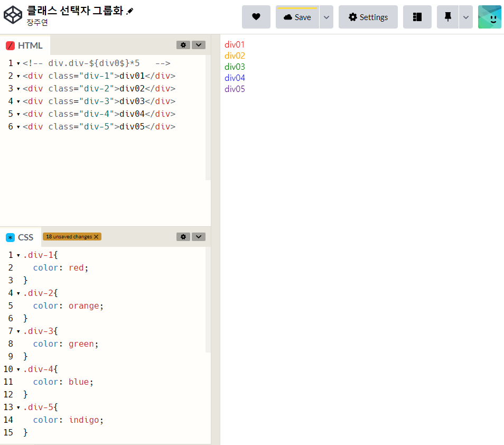Place cursor on 'color: green;' line
This screenshot has width=504, height=445.
tap(66, 344)
